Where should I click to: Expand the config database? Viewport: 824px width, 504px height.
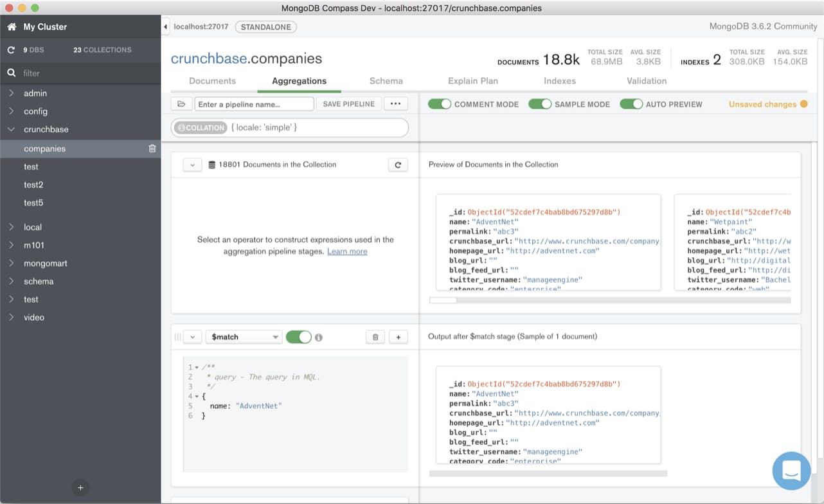click(11, 111)
